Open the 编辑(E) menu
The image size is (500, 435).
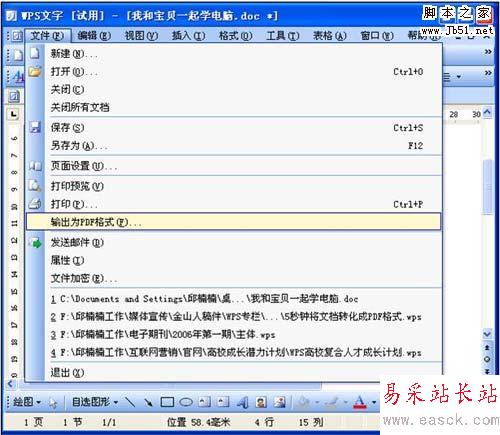click(x=94, y=35)
